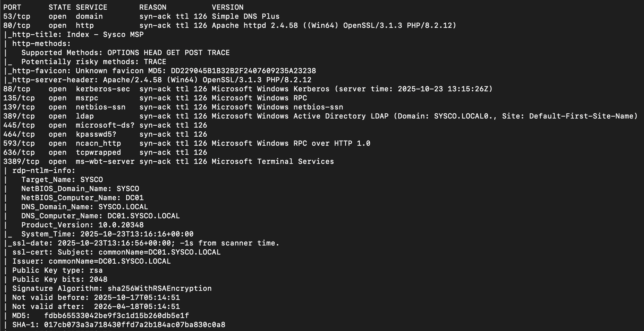The width and height of the screenshot is (644, 331).
Task: Click the NetBIOS_Computer_Name DC01 value
Action: (134, 198)
